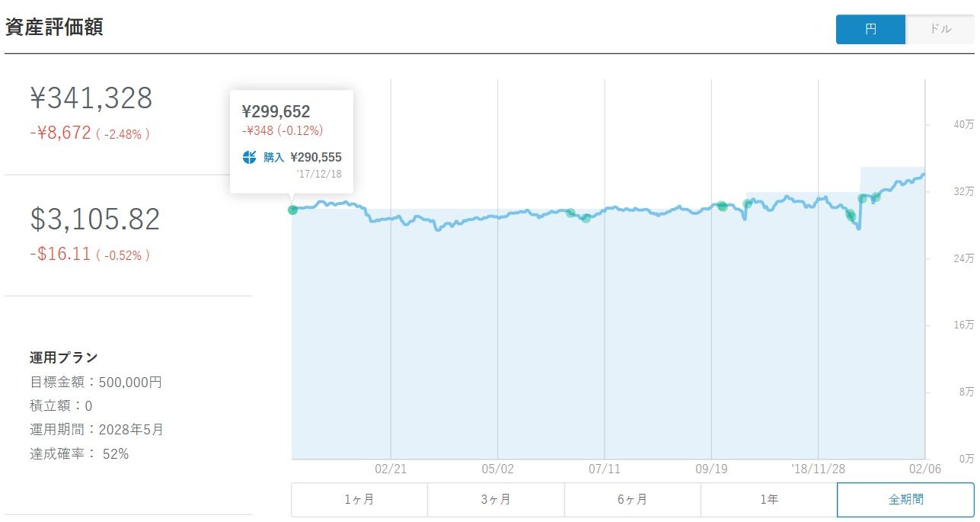Show the 6ヶ月 chart range
Viewport: 980px width, 522px height.
click(x=632, y=500)
